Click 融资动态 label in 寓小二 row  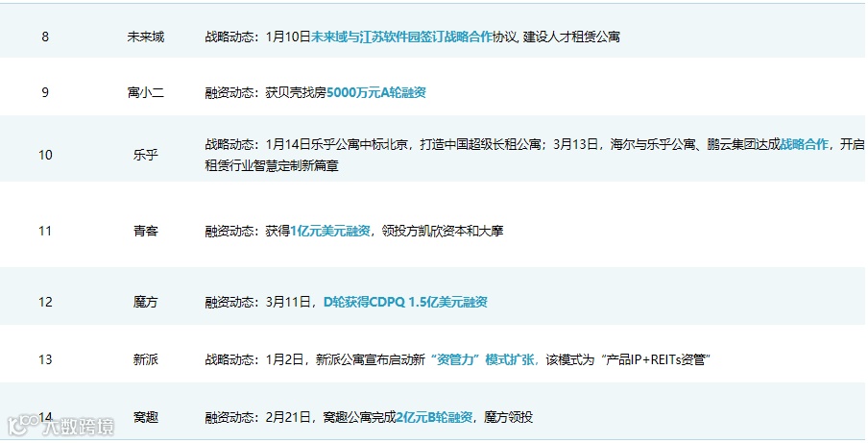coord(229,92)
